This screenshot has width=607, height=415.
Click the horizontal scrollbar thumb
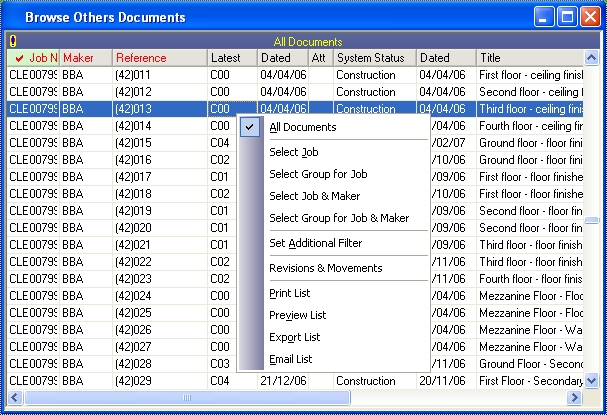coord(187,398)
